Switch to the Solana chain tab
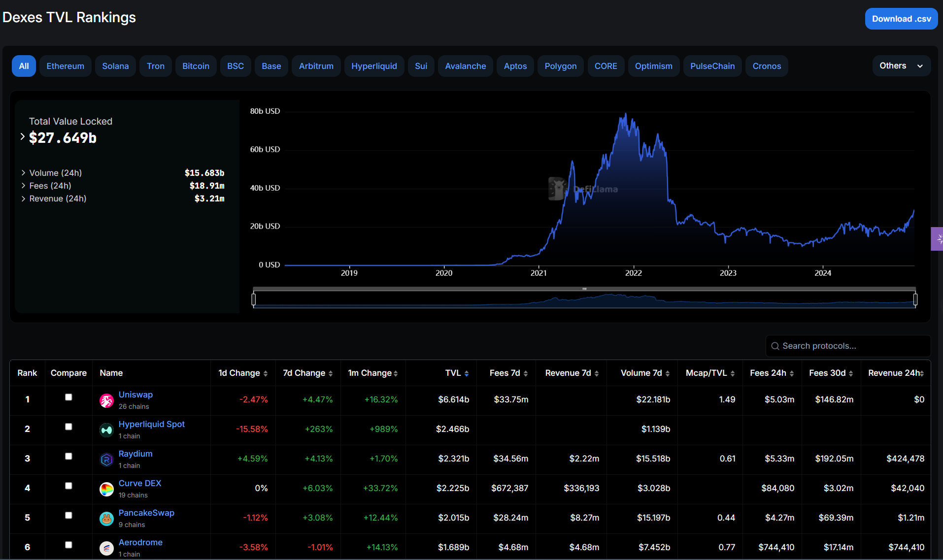 point(115,66)
